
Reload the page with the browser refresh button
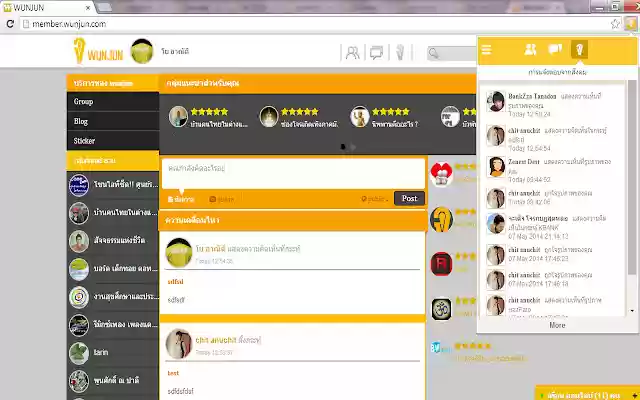10,24
